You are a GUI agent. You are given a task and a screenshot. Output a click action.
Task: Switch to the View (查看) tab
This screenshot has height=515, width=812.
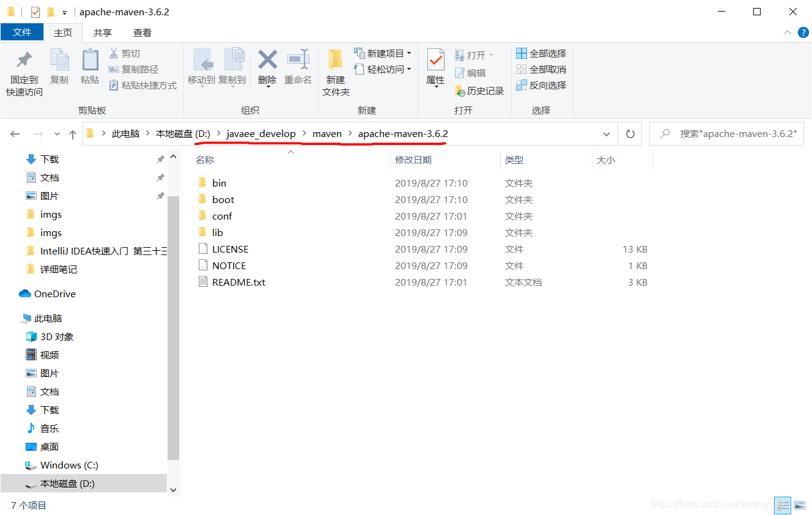[142, 32]
